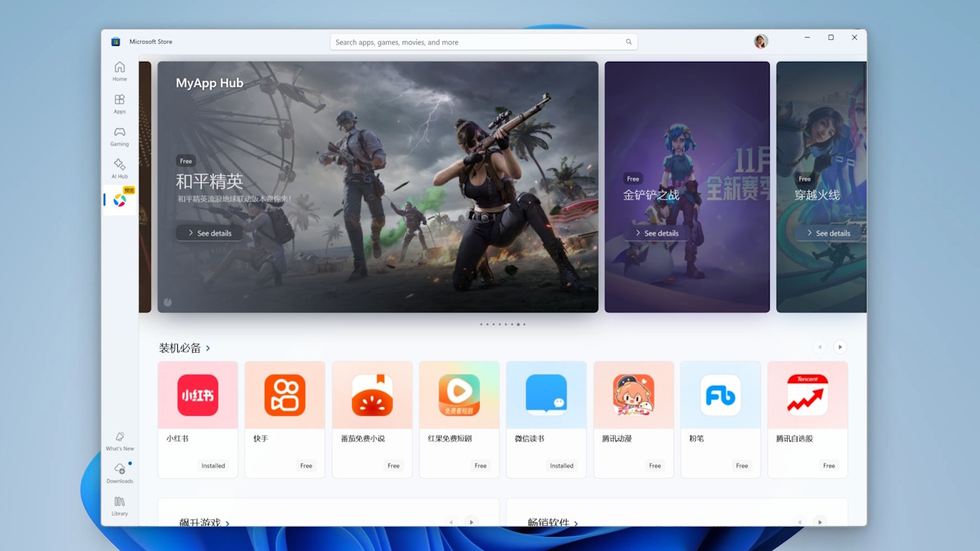Select the last carousel page dot
This screenshot has height=551, width=980.
coord(524,324)
